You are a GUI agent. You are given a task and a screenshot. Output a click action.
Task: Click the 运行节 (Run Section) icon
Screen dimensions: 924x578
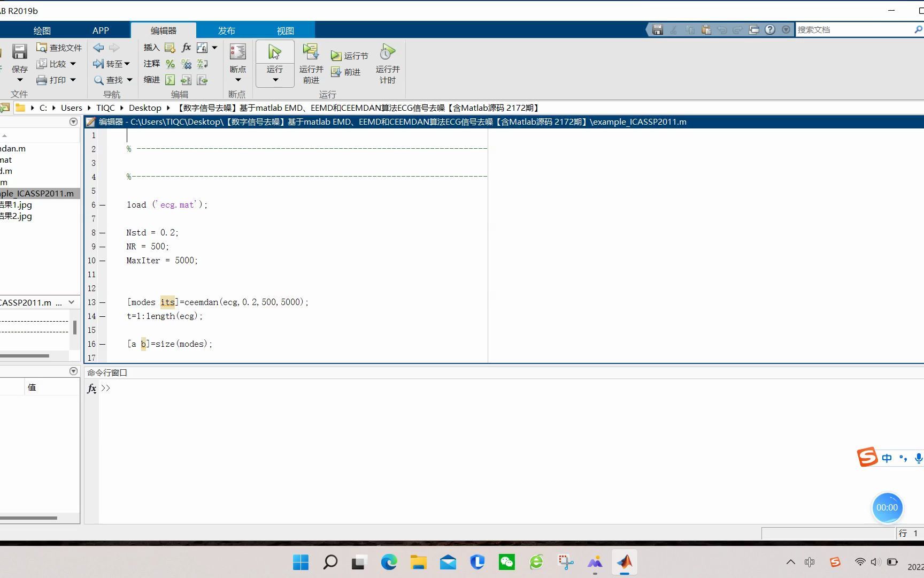(x=336, y=55)
